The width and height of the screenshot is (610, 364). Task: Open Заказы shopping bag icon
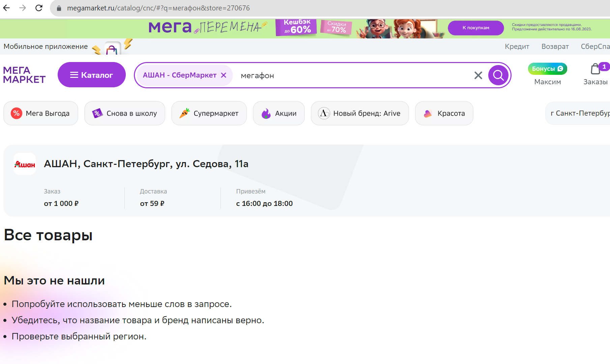(596, 69)
